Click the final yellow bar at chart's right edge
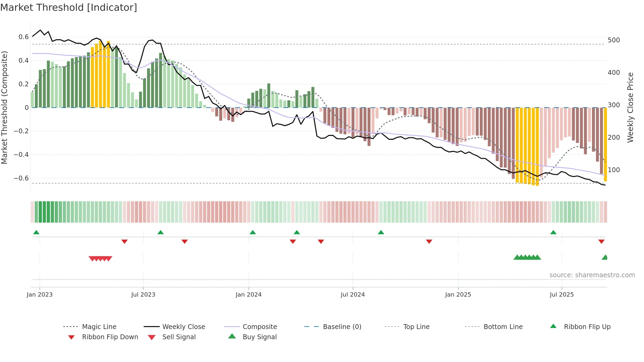This screenshot has width=644, height=362. [x=605, y=145]
